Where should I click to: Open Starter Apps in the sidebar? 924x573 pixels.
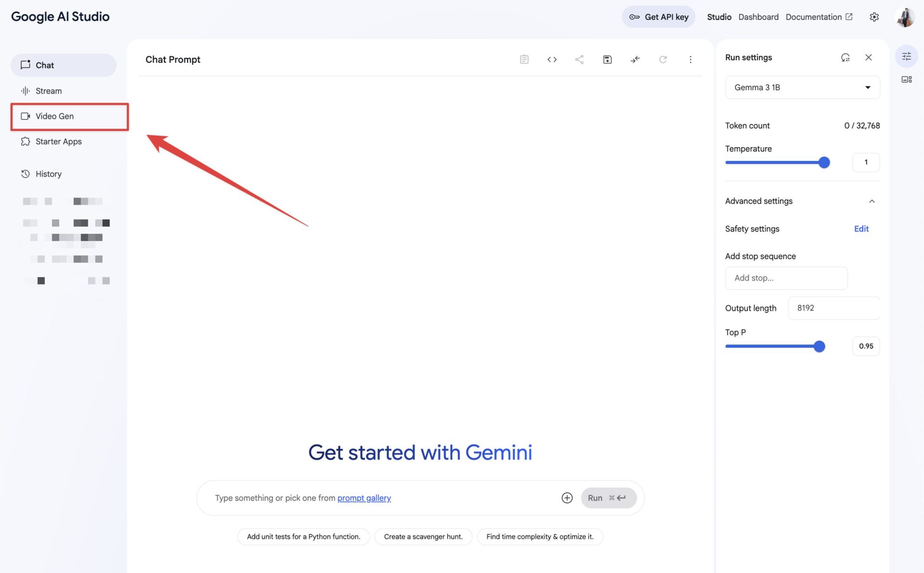(64, 141)
